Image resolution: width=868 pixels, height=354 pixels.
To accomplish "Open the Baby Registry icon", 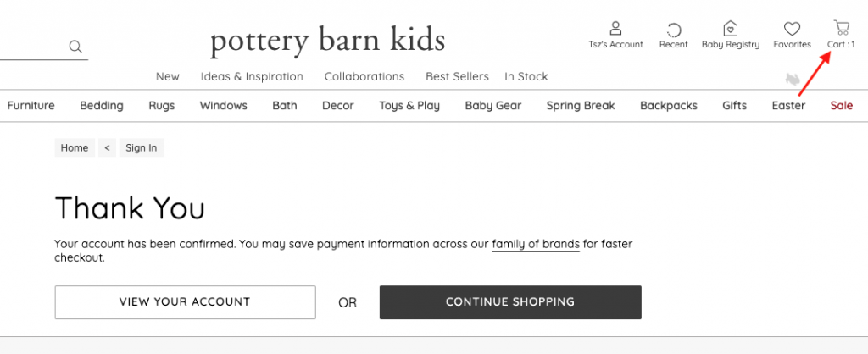I will (730, 29).
